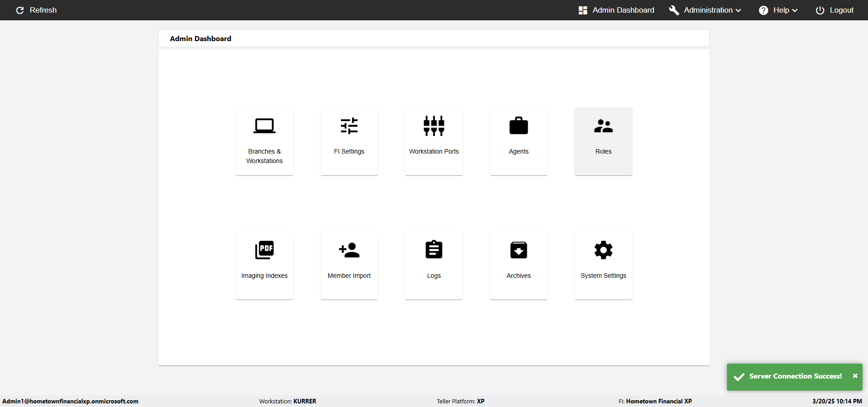This screenshot has height=407, width=868.
Task: Click the checkmark icon in success notification
Action: 739,377
